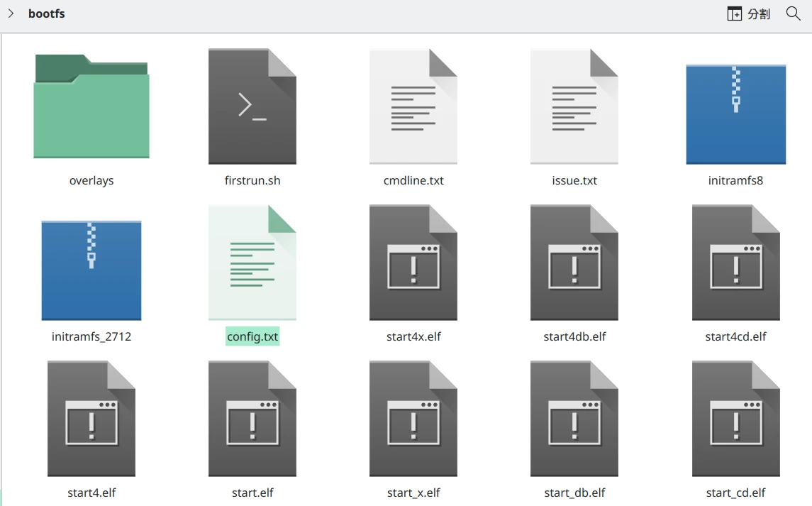Select the initramfs_2712 archive icon
Image resolution: width=812 pixels, height=506 pixels.
point(91,270)
